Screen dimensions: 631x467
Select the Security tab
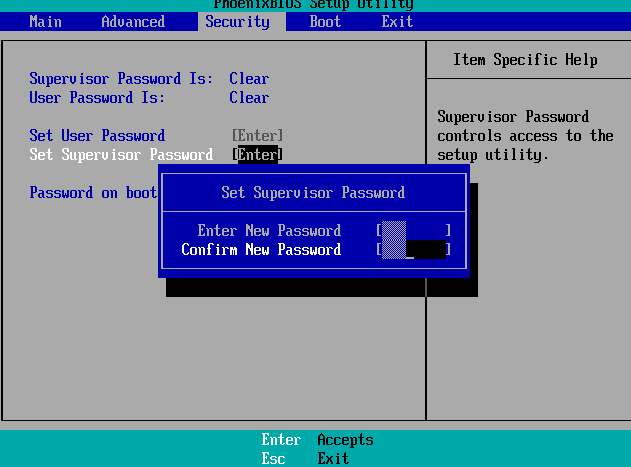click(x=237, y=21)
